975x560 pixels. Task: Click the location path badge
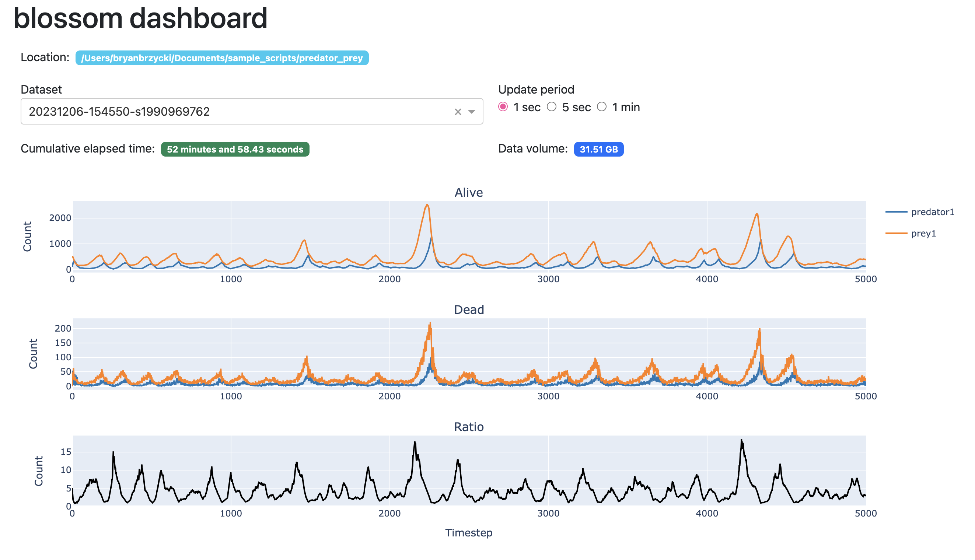[222, 58]
